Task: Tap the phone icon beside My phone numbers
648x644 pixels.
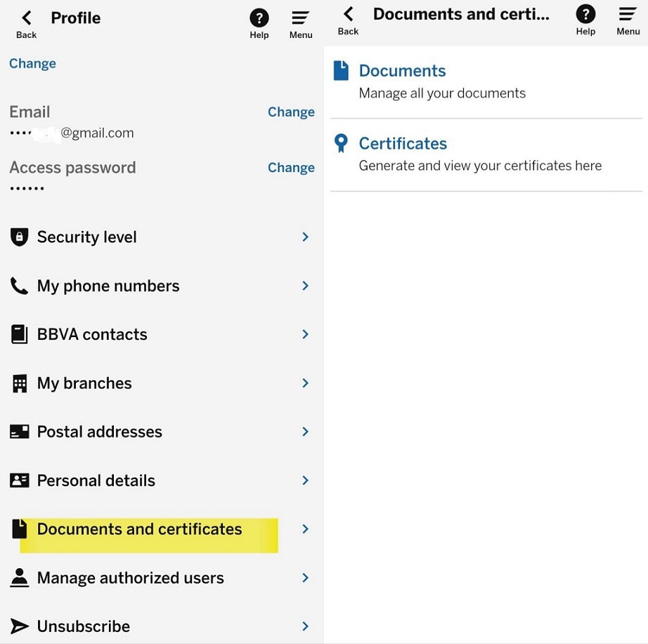Action: pos(19,286)
